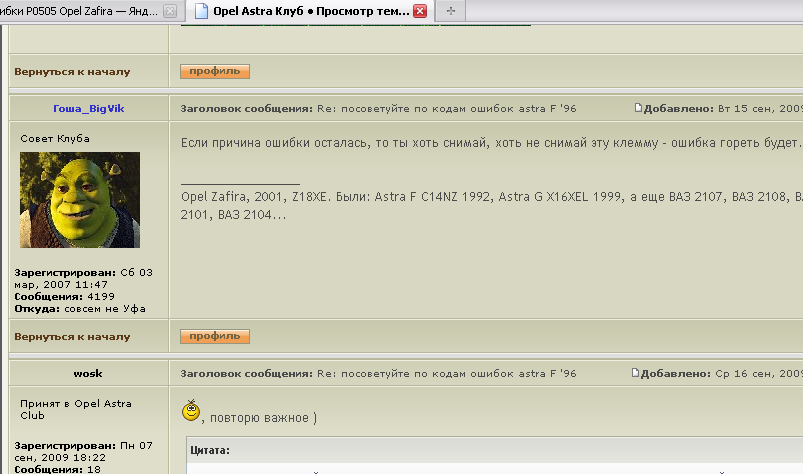This screenshot has height=474, width=803.
Task: Click post icon next to Добавлено Ср 16 сен
Action: (x=635, y=373)
